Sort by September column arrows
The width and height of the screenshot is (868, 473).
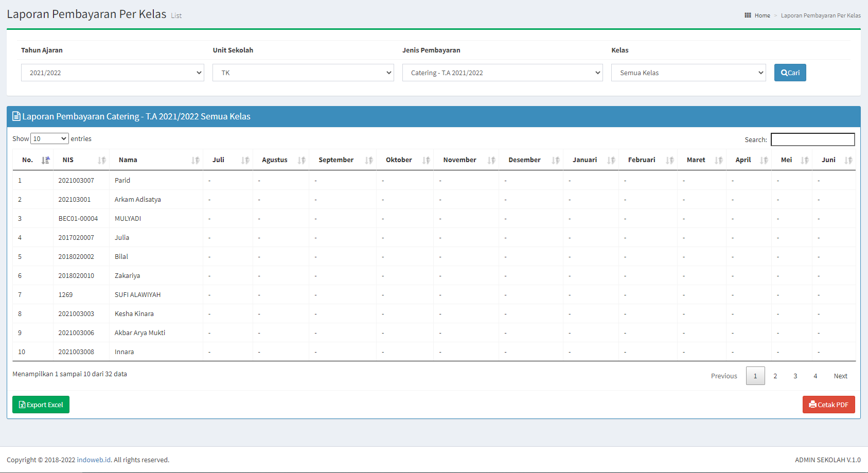(x=369, y=160)
